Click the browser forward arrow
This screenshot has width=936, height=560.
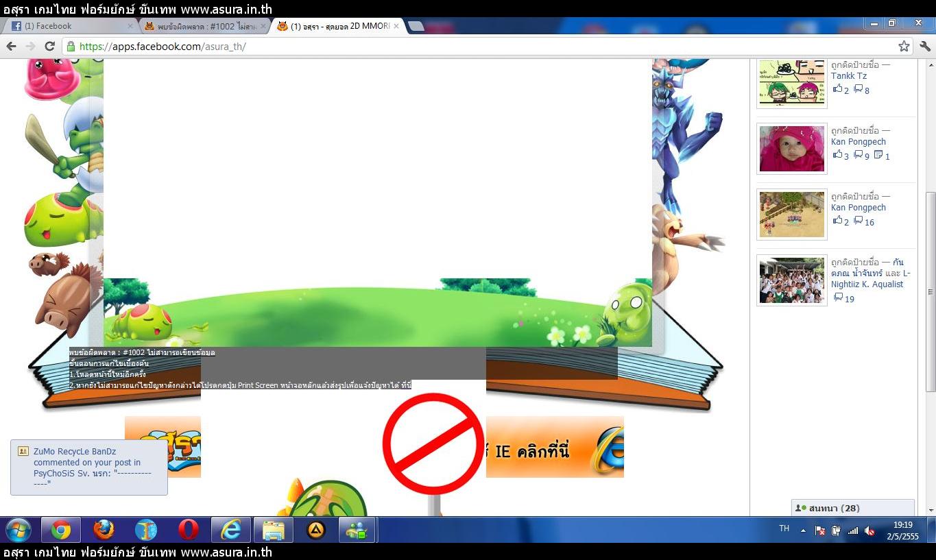(x=30, y=46)
